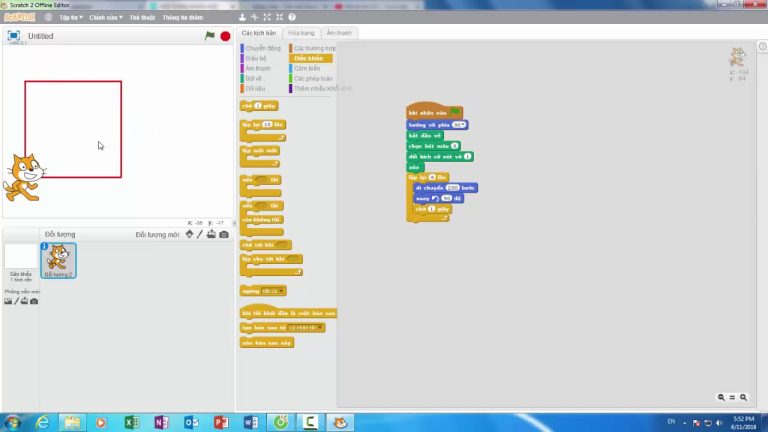
Task: Switch to the Âm thanh tab
Action: click(x=339, y=33)
